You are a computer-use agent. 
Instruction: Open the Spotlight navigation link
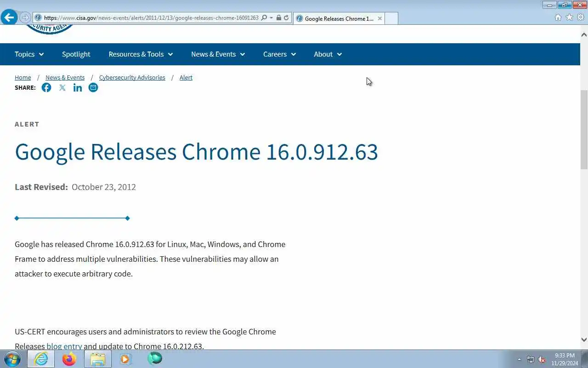76,54
